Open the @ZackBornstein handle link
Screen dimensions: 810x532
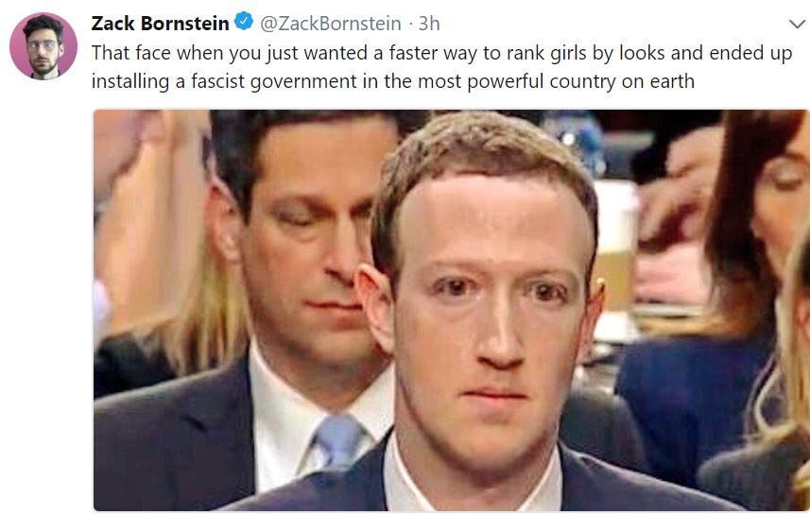pos(331,24)
